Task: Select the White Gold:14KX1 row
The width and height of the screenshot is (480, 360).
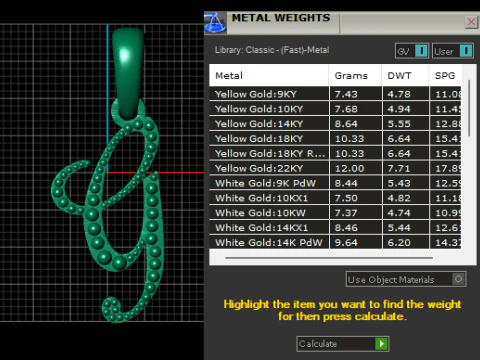Action: (x=335, y=228)
